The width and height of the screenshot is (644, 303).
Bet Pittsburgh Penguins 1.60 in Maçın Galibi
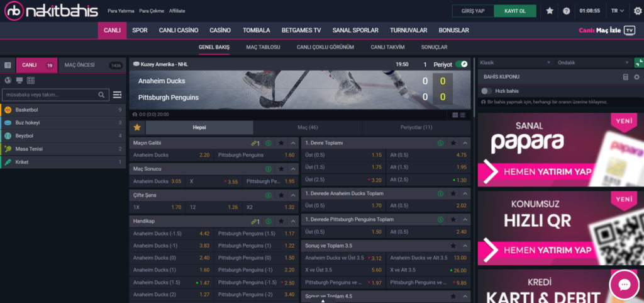click(257, 156)
